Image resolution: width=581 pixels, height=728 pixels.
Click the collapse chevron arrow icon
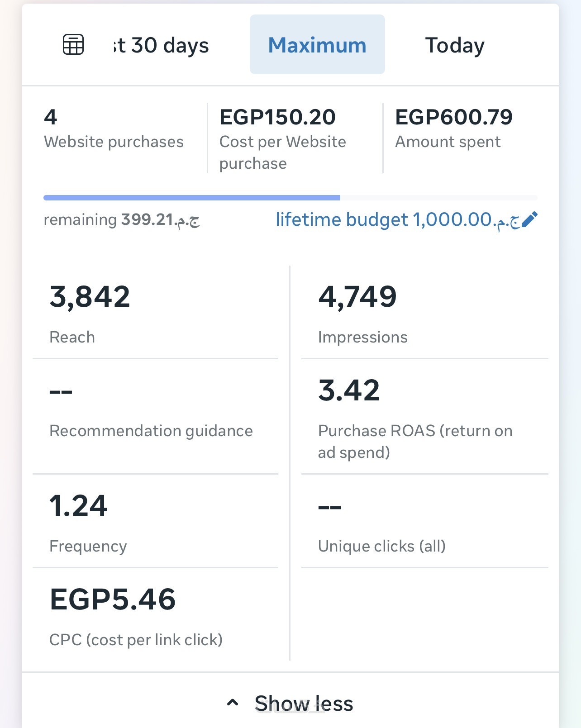click(x=233, y=703)
